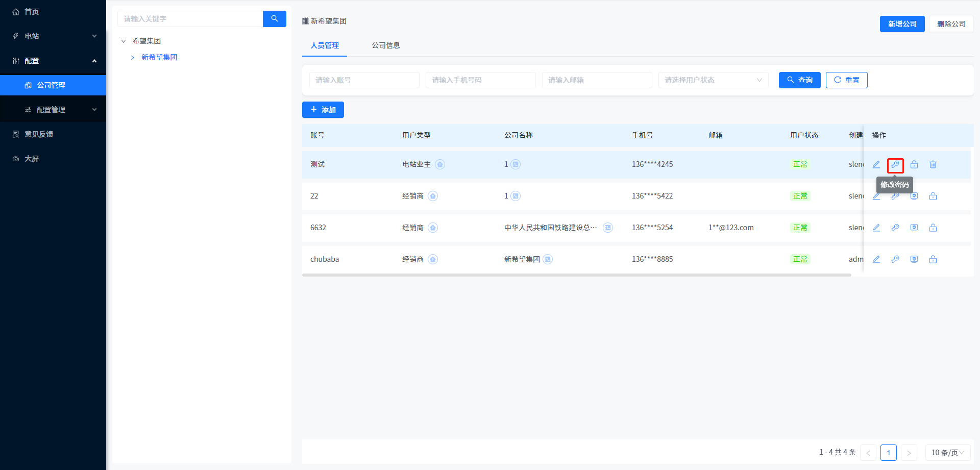Click the 新增公司 button
Image resolution: width=980 pixels, height=470 pixels.
902,24
